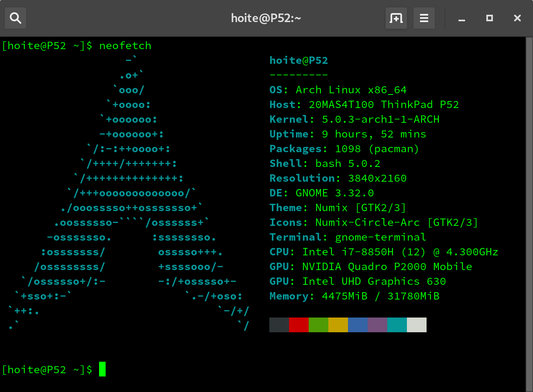Click the typed neofetch command

[x=125, y=46]
